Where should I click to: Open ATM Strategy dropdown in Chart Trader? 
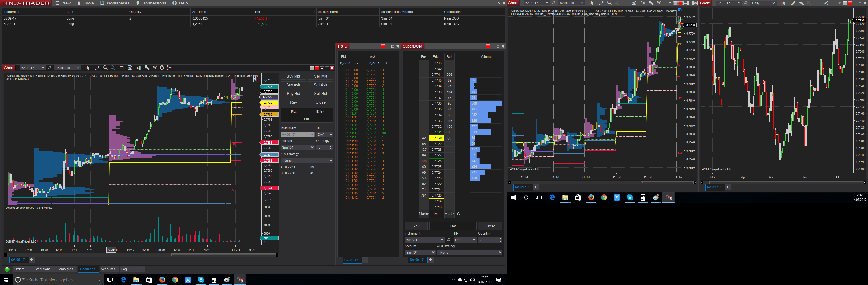point(307,160)
